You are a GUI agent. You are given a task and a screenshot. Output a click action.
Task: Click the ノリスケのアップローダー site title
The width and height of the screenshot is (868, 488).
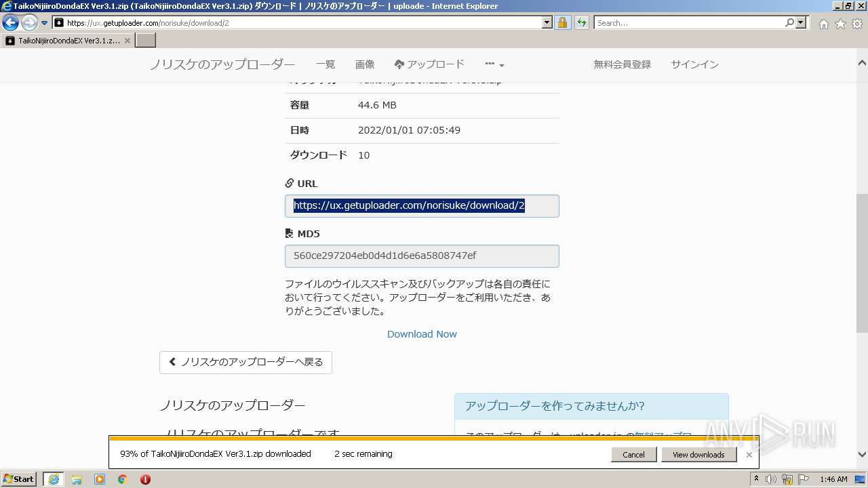(222, 64)
